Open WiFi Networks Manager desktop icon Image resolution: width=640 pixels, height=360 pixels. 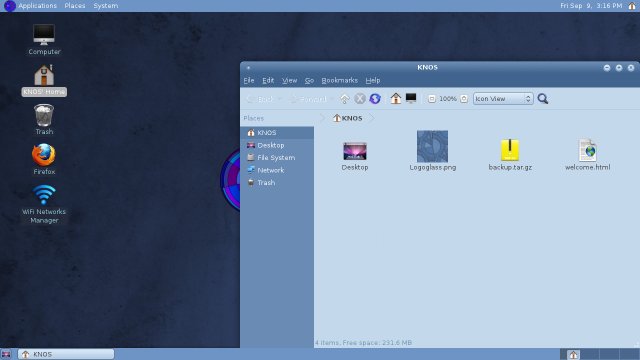click(x=44, y=204)
